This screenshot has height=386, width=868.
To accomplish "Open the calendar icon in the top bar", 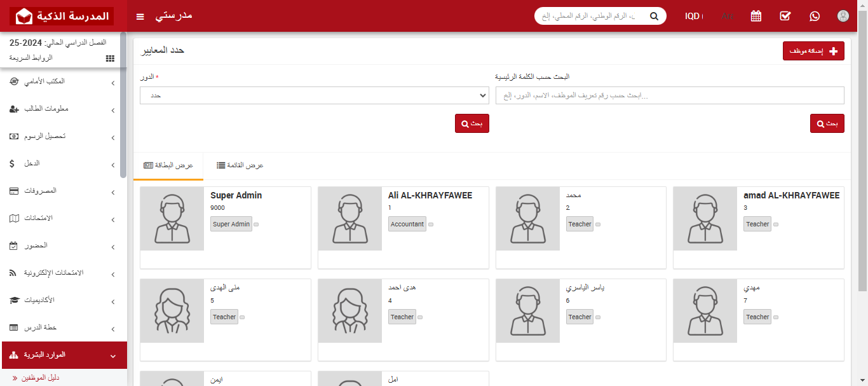I will [756, 16].
